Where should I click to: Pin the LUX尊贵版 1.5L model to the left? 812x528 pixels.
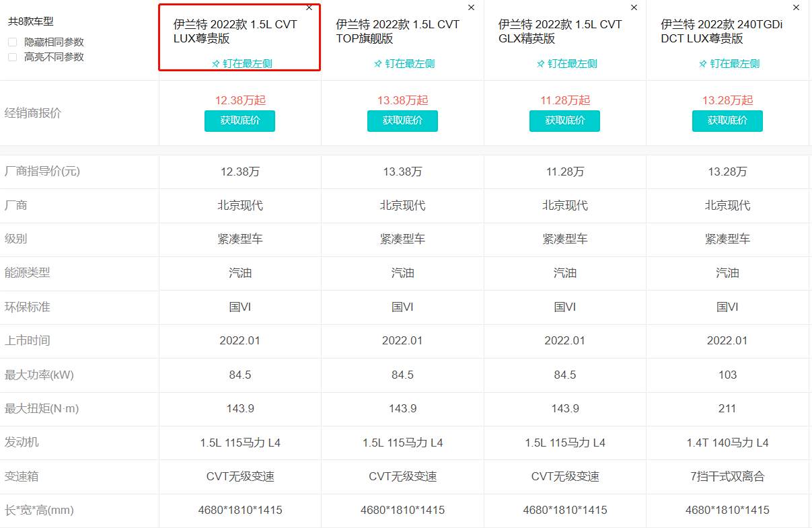242,64
